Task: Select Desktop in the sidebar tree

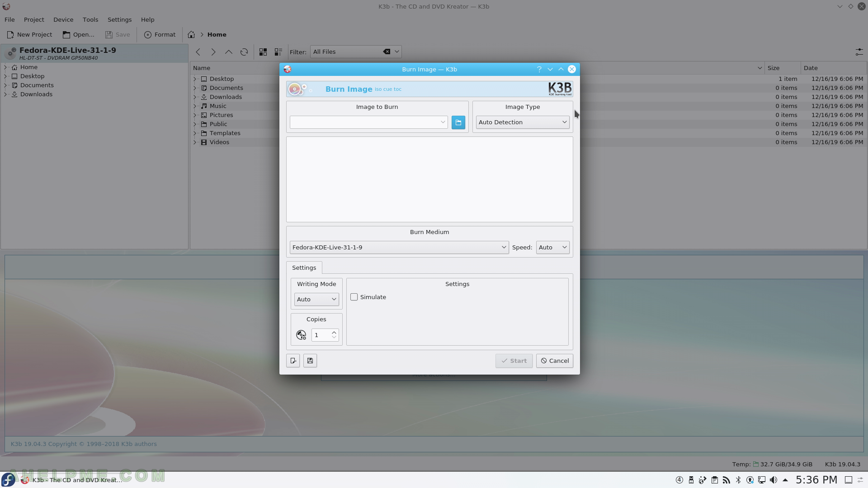Action: pyautogui.click(x=32, y=76)
